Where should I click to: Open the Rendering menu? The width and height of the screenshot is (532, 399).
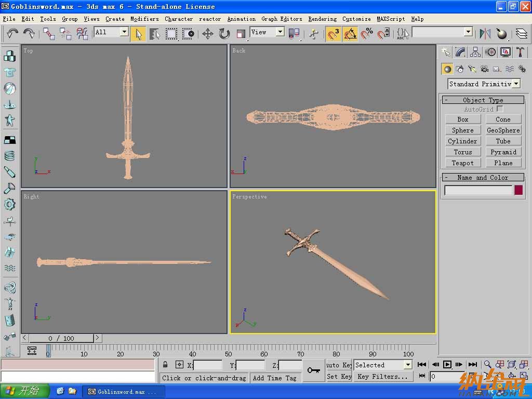coord(322,19)
